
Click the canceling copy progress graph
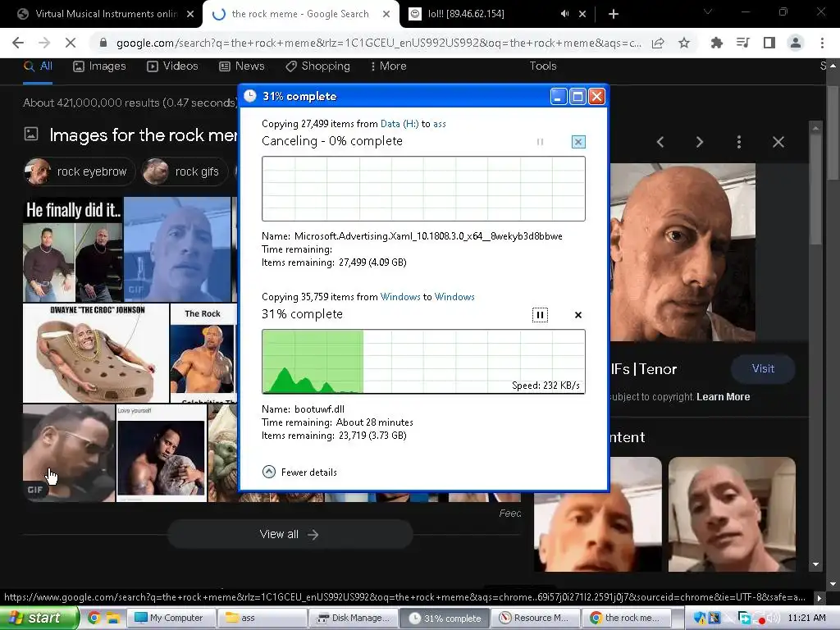[x=423, y=189]
